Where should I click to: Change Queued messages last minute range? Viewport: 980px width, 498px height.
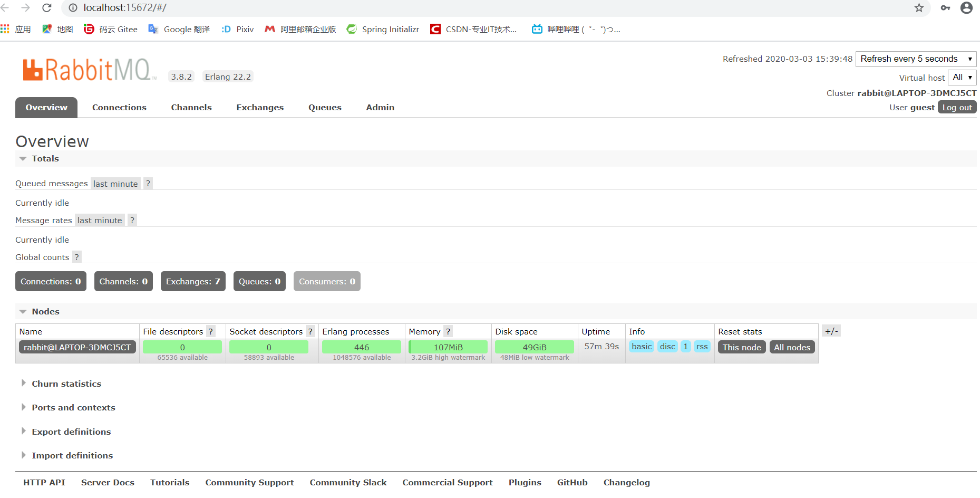coord(115,184)
